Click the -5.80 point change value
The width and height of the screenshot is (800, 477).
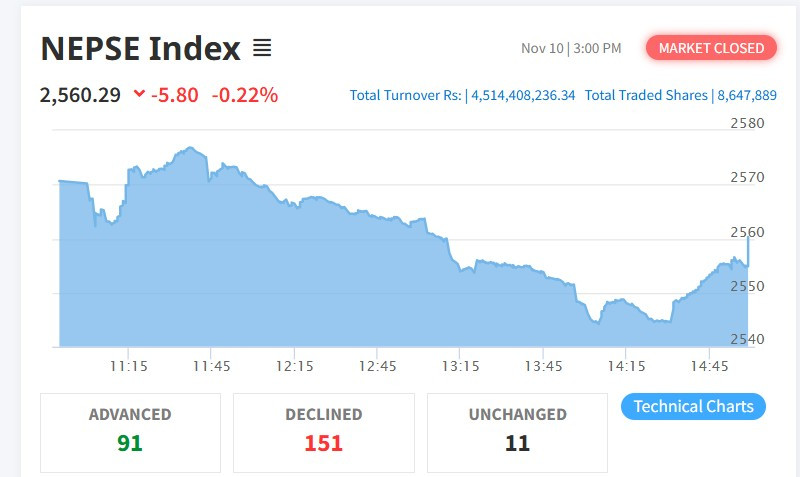coord(175,96)
